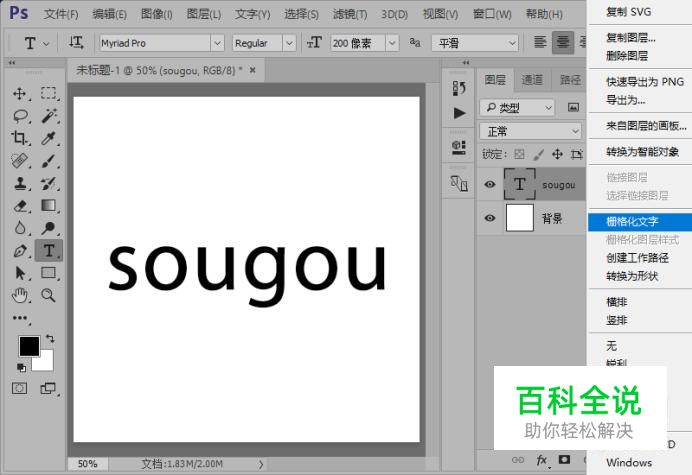Toggle prevent artboard auto-nesting lock
The width and height of the screenshot is (692, 475).
click(x=576, y=154)
